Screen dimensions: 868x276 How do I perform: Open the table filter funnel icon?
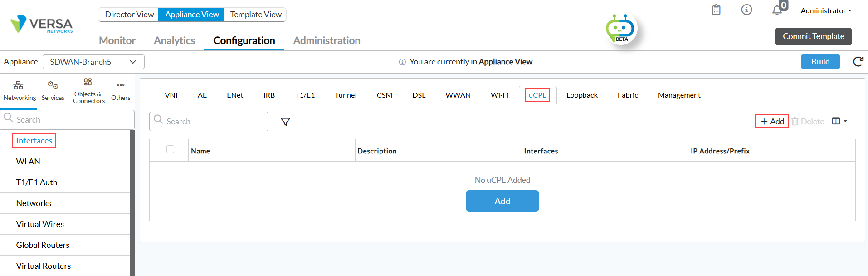(x=285, y=122)
